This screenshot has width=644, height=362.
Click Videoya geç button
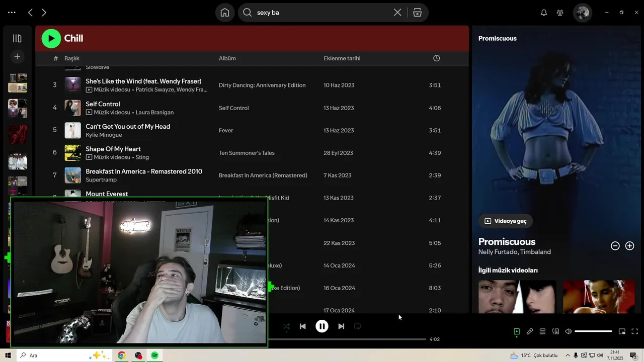(x=506, y=221)
